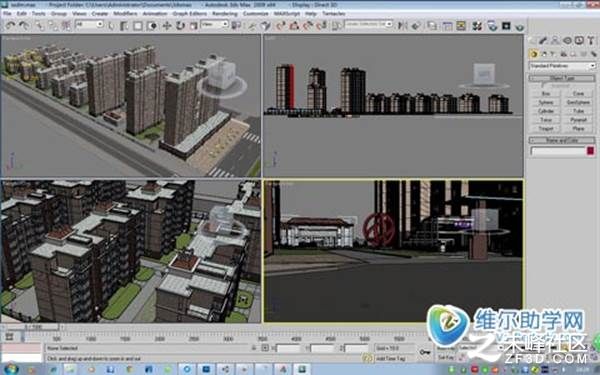Click the red object color swatch
This screenshot has width=600, height=375.
[590, 151]
